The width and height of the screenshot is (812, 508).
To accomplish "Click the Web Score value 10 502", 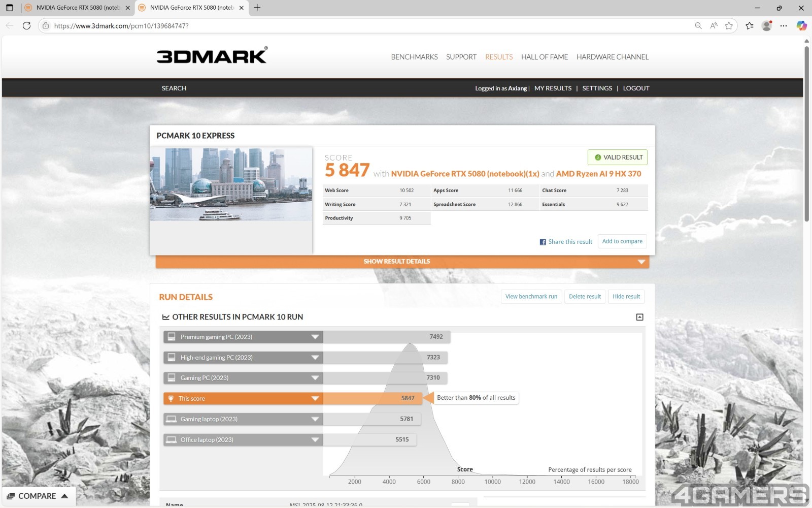I will [x=407, y=190].
